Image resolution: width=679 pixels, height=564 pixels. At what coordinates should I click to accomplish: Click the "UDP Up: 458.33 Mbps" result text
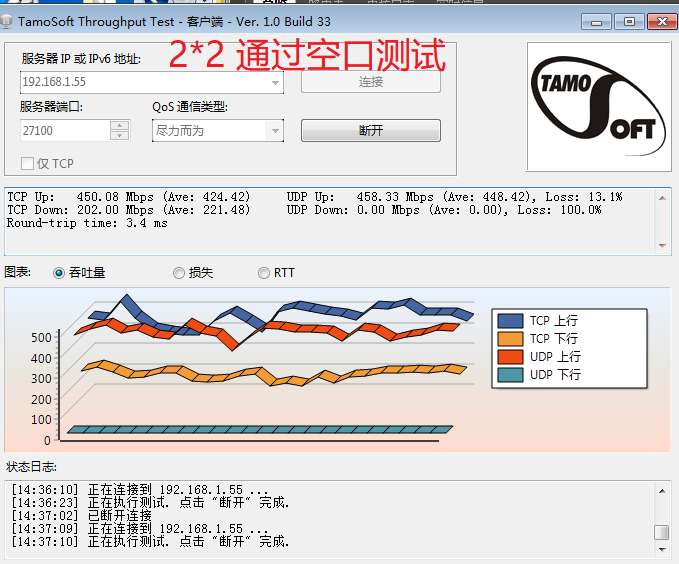coord(360,197)
